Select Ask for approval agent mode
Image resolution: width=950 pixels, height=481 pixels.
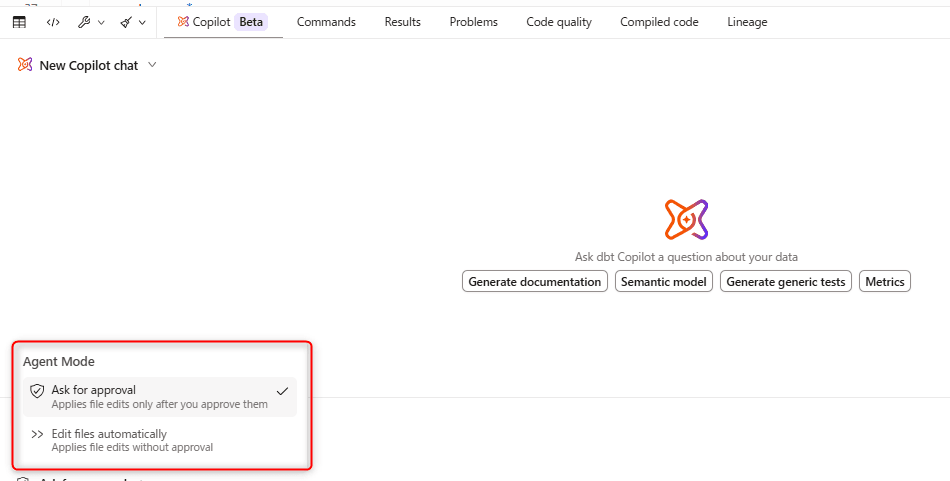point(160,397)
